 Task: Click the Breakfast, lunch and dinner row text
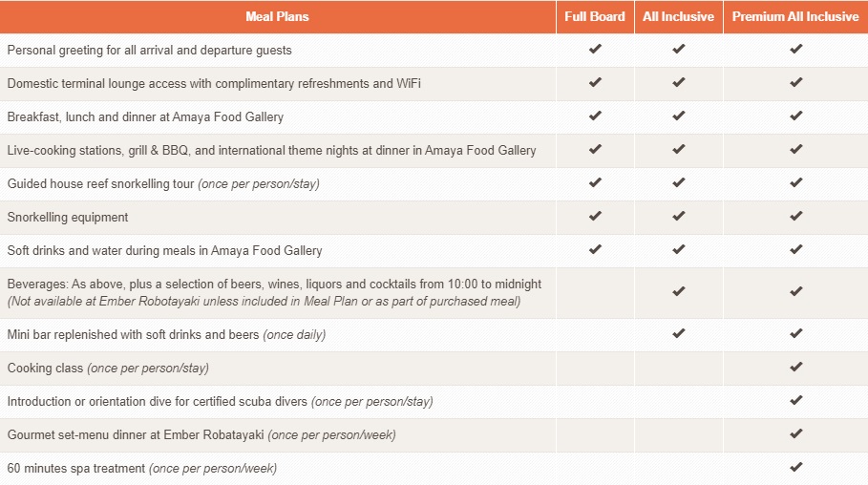(145, 116)
